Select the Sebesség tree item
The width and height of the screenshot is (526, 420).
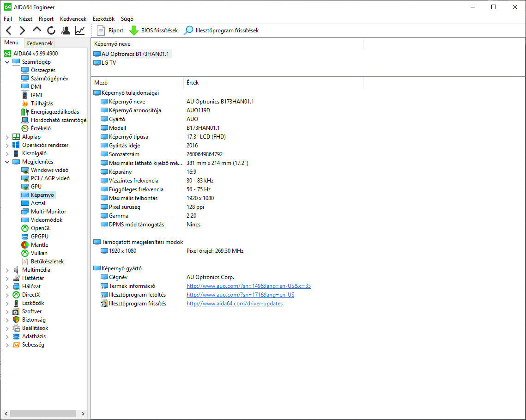tap(33, 345)
